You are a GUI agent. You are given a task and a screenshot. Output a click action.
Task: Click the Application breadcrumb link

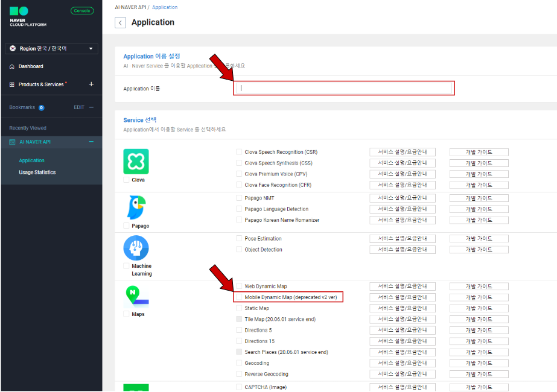[165, 7]
